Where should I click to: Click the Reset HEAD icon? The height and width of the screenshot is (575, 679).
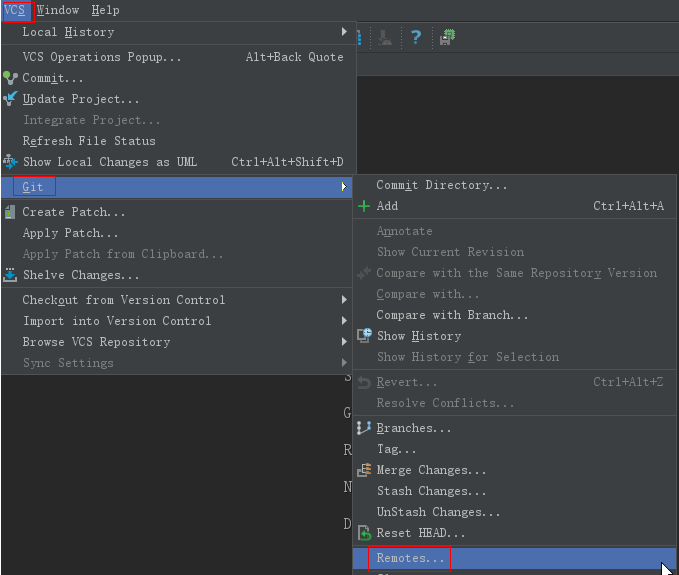pyautogui.click(x=364, y=533)
